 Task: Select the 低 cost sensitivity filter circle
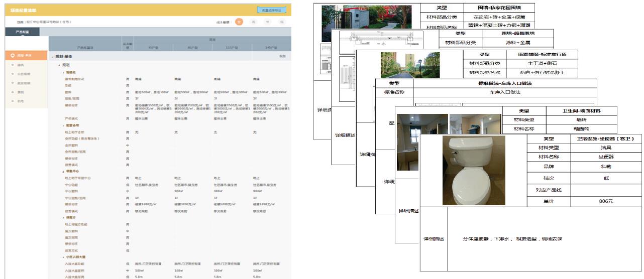click(282, 22)
